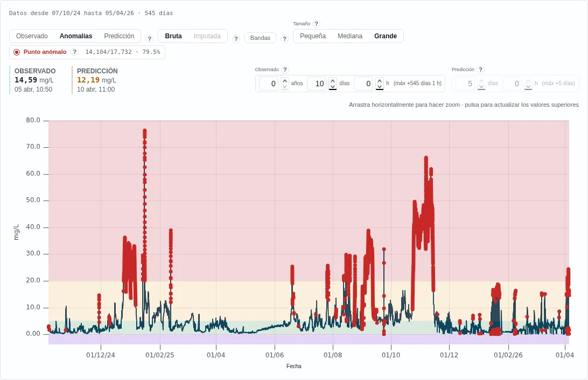Click the PREDICCIÓN value 12,19 mg/L
Viewport: 588px width, 380px height.
point(96,80)
